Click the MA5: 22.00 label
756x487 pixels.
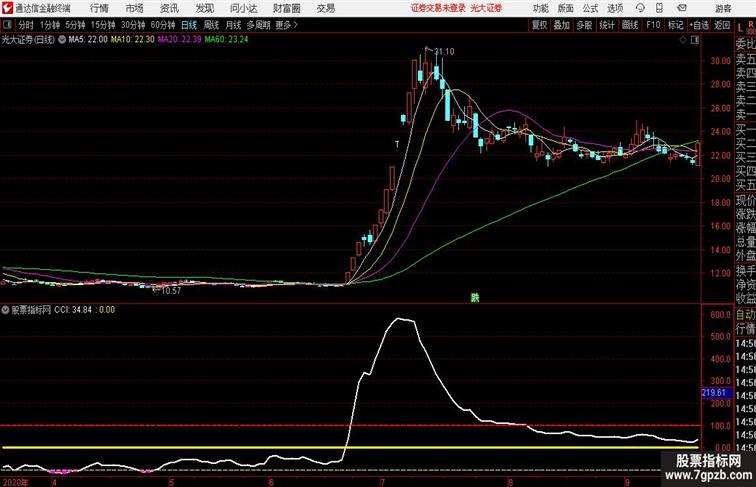(x=88, y=40)
